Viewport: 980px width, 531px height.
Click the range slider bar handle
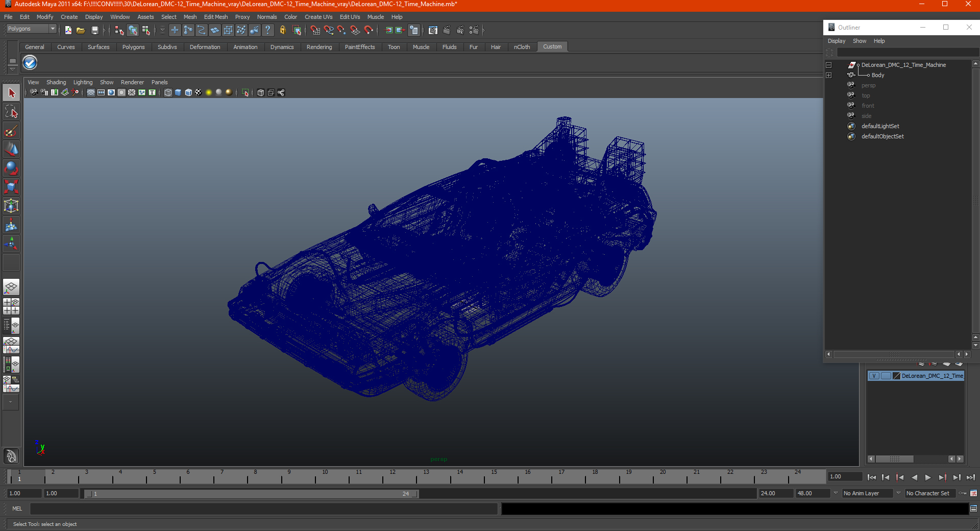click(x=251, y=494)
